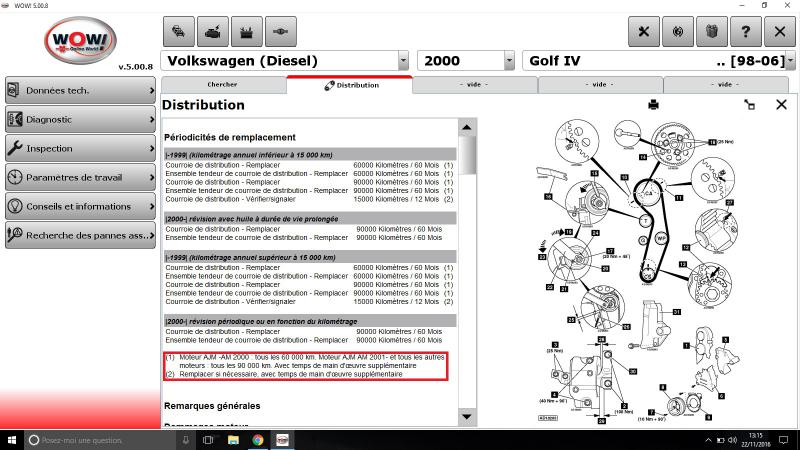Click the WOW! logo

tap(81, 40)
